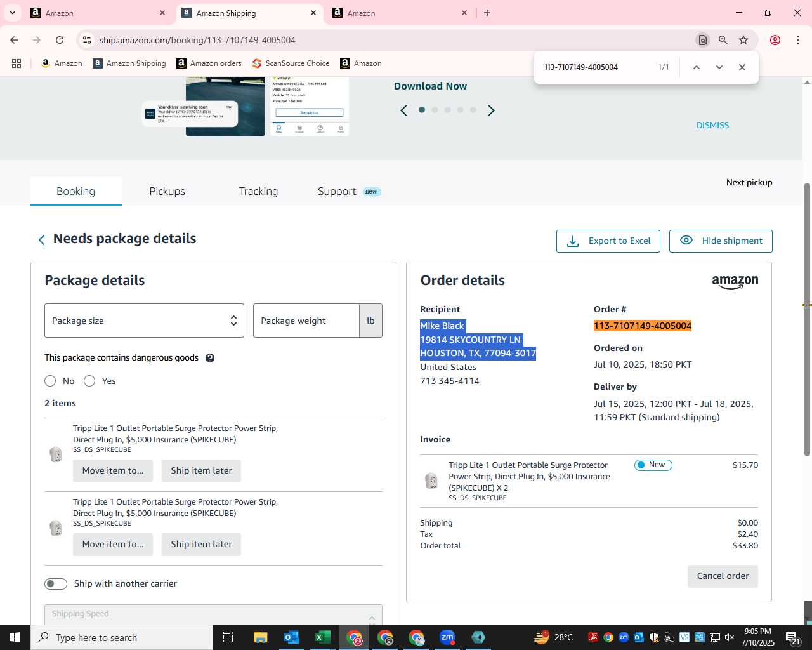Click Windows search box on taskbar
The width and height of the screenshot is (812, 650).
(122, 637)
